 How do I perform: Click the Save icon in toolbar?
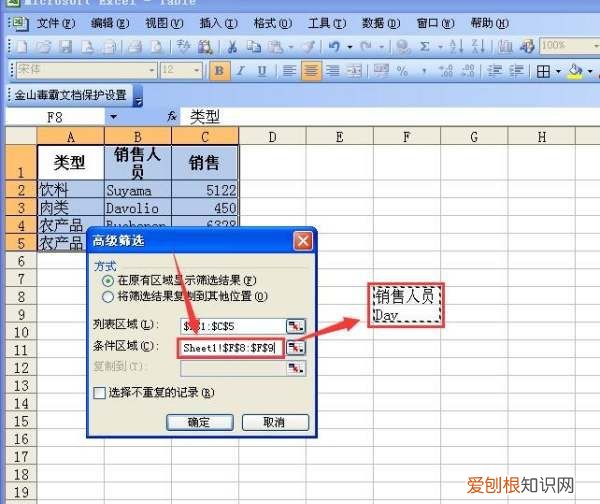(65, 47)
